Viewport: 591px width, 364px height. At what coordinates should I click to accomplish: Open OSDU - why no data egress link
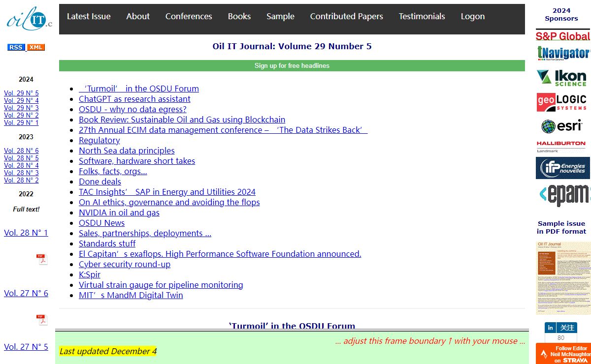pyautogui.click(x=132, y=109)
